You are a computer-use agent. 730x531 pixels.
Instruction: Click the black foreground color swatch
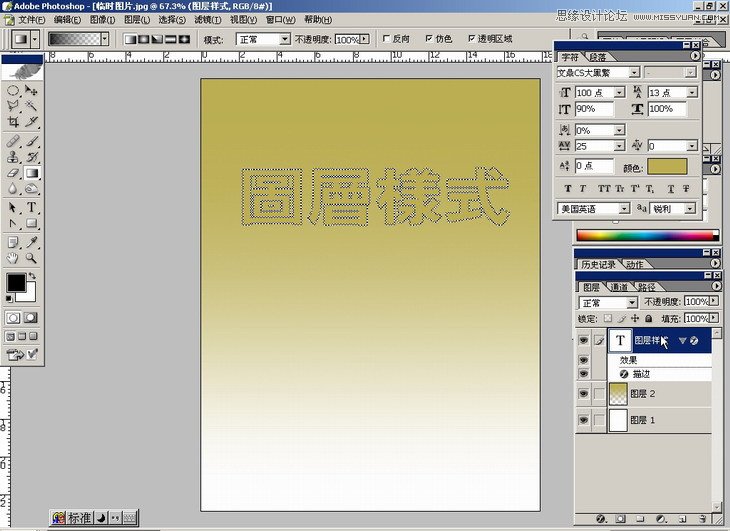tap(16, 283)
